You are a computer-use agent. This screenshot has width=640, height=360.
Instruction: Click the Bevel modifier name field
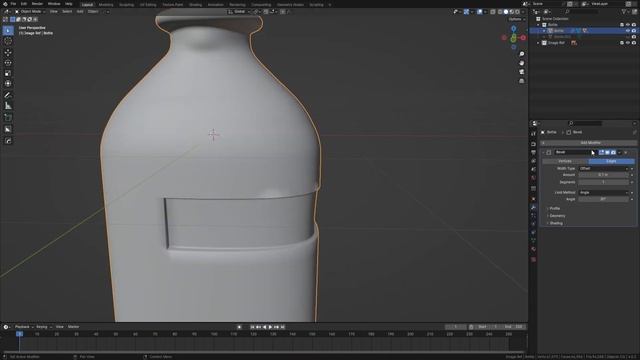[575, 152]
